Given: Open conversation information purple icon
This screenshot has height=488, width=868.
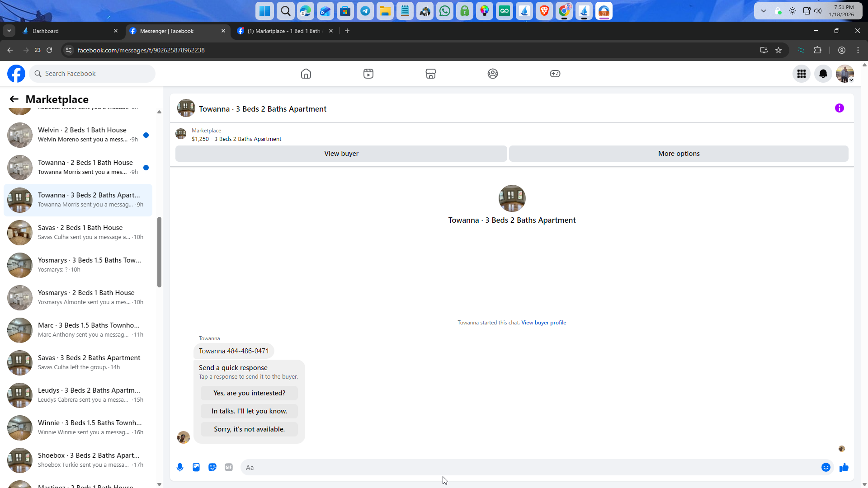Looking at the screenshot, I should tap(839, 108).
